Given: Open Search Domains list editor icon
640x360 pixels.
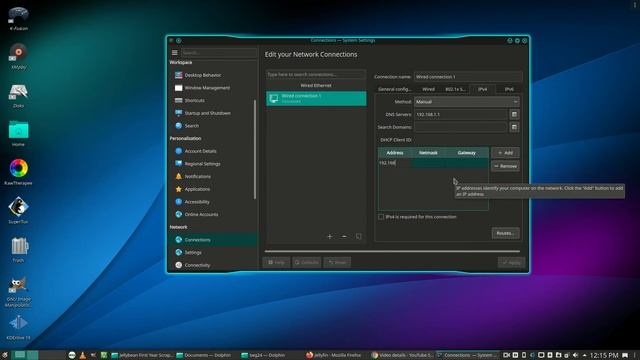Looking at the screenshot, I should [x=514, y=127].
